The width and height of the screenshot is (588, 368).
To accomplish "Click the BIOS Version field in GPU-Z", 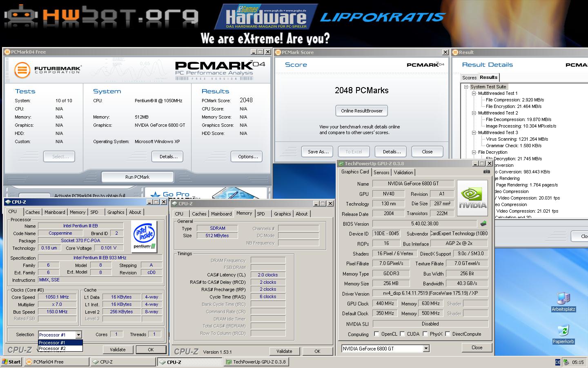I will coord(425,224).
